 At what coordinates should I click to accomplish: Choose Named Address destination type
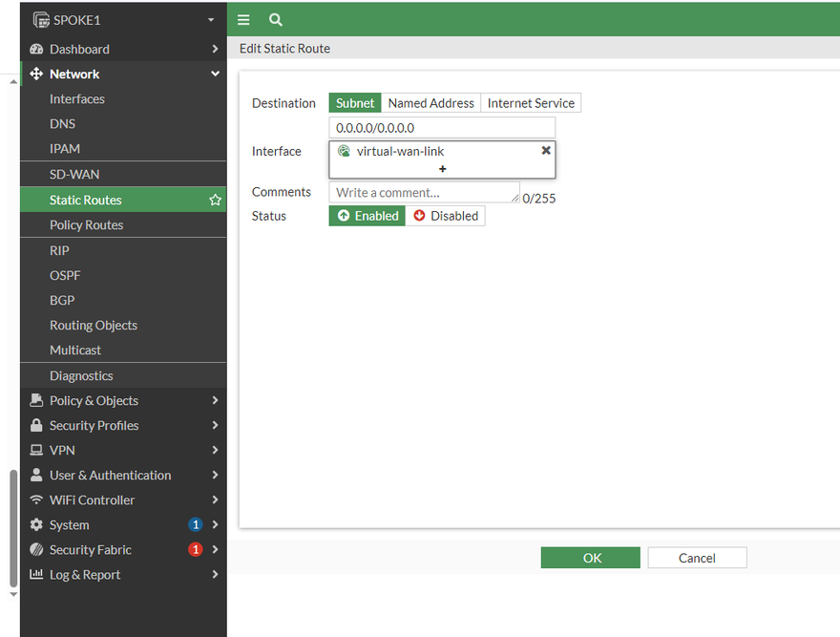pyautogui.click(x=430, y=103)
